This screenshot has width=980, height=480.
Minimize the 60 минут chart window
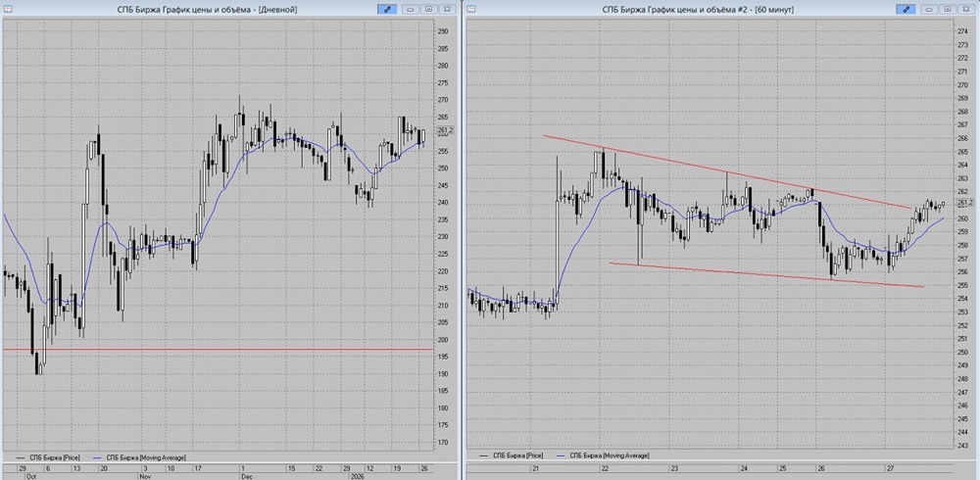point(929,10)
